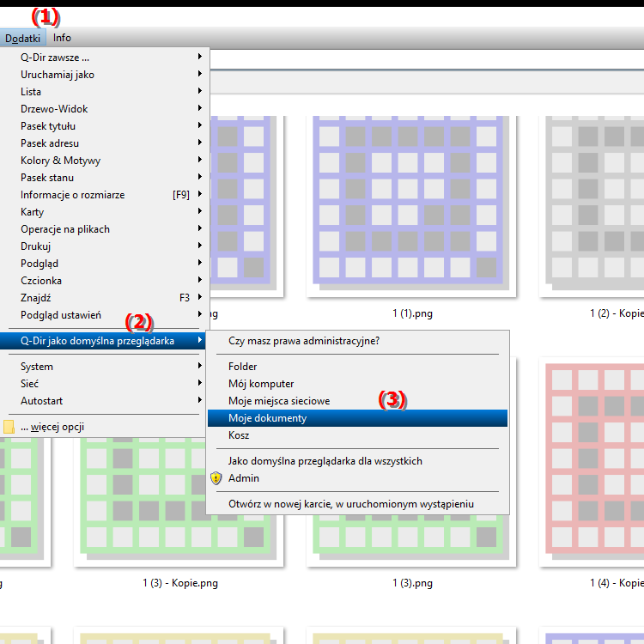The width and height of the screenshot is (644, 644).
Task: Click 'Czy masz prawa administracyjne?' entry
Action: (x=357, y=341)
